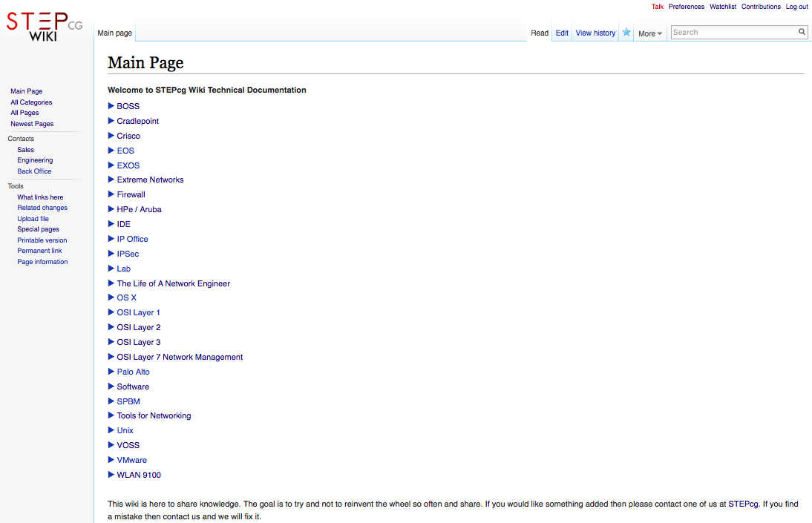Image resolution: width=812 pixels, height=523 pixels.
Task: Expand the VMware category triangle
Action: point(111,460)
